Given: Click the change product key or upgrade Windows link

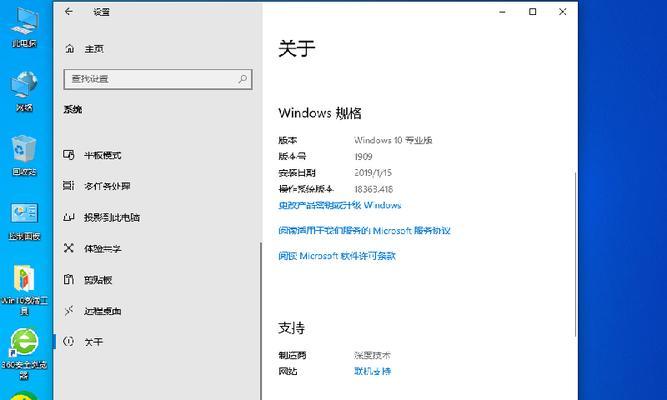Looking at the screenshot, I should coord(339,205).
